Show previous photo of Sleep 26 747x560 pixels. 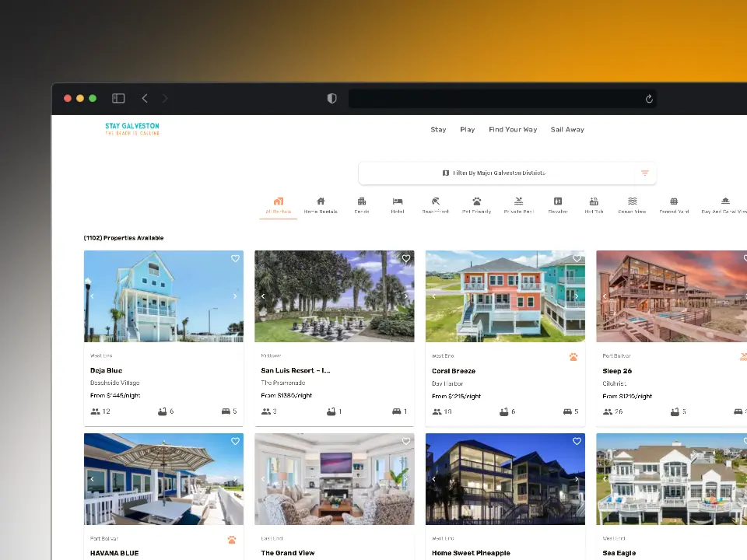pyautogui.click(x=605, y=296)
